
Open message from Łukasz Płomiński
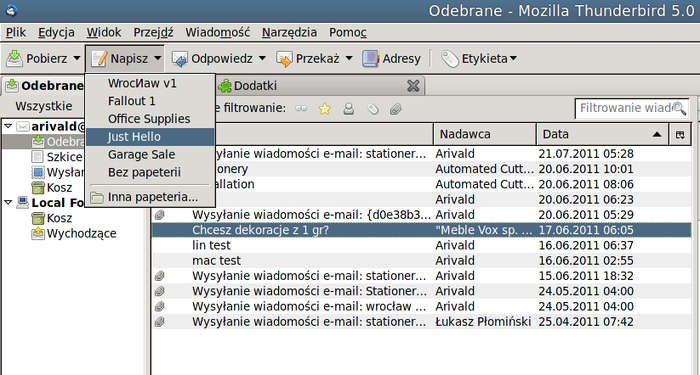click(x=421, y=321)
